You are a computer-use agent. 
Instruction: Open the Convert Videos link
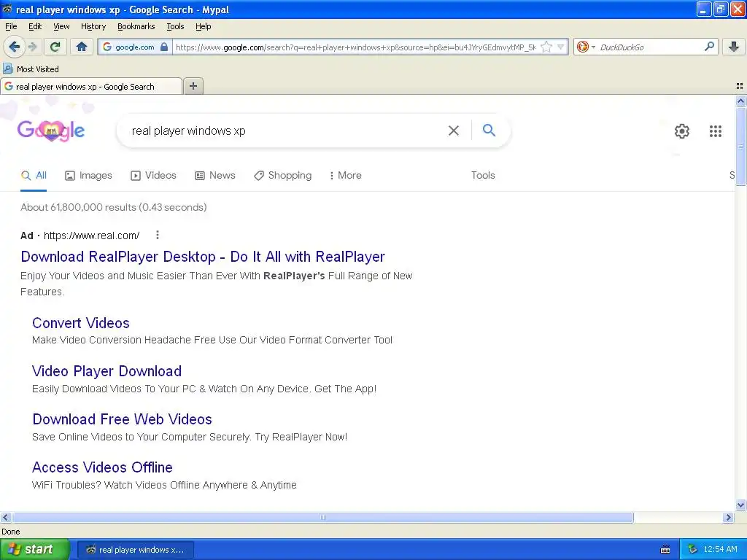(80, 323)
